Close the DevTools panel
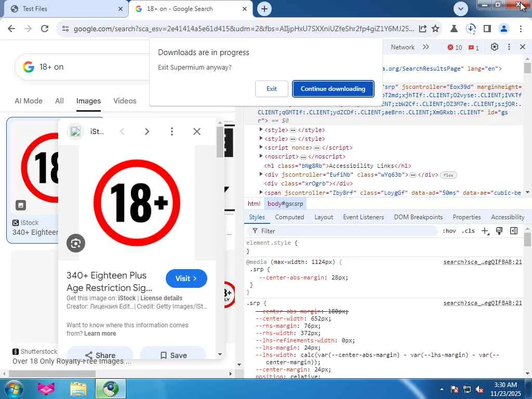The image size is (532, 399). pos(523,47)
